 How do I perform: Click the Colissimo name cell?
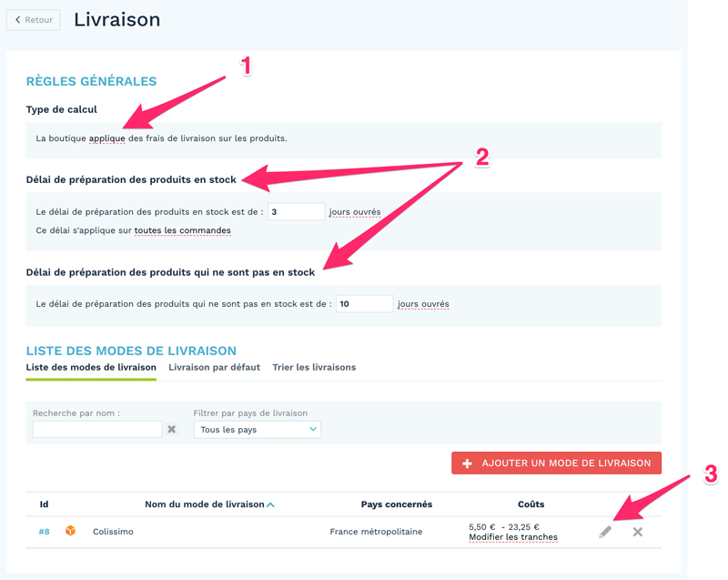coord(113,532)
